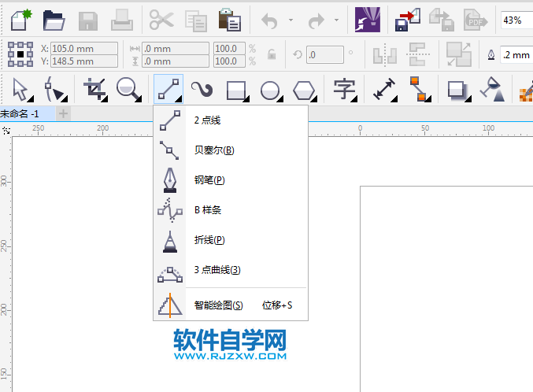Choose the Polygon tool
533x392 pixels.
tap(304, 90)
